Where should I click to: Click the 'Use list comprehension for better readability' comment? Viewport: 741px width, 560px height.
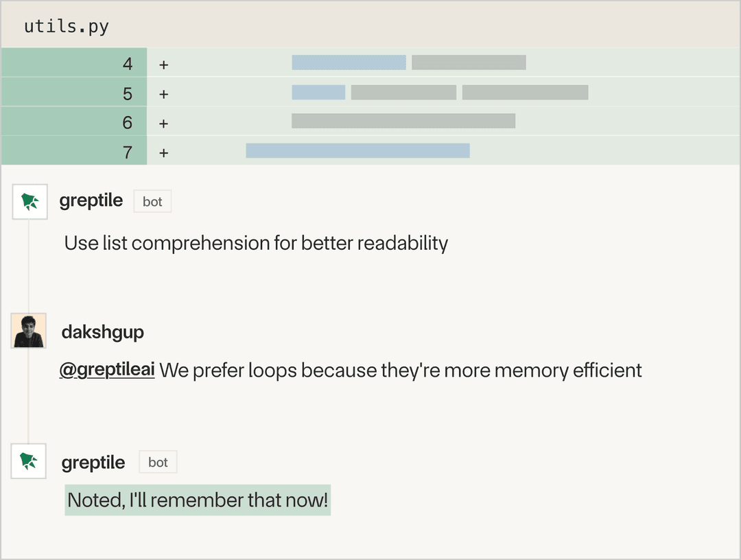click(256, 243)
